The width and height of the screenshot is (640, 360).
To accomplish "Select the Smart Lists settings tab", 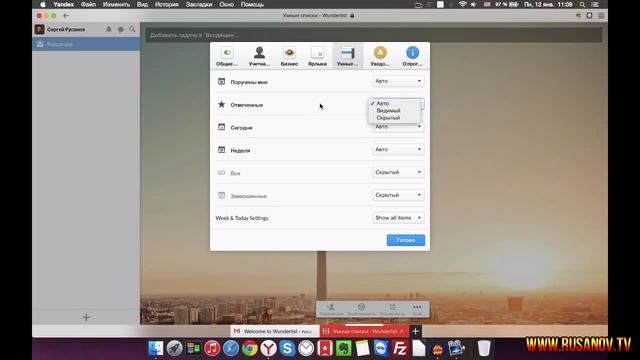I will tap(347, 56).
